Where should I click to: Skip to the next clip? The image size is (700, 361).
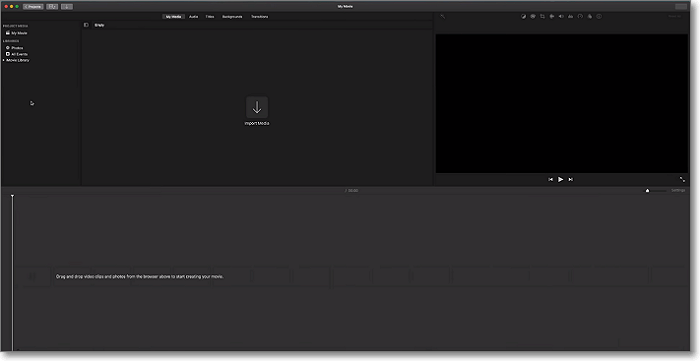tap(571, 179)
